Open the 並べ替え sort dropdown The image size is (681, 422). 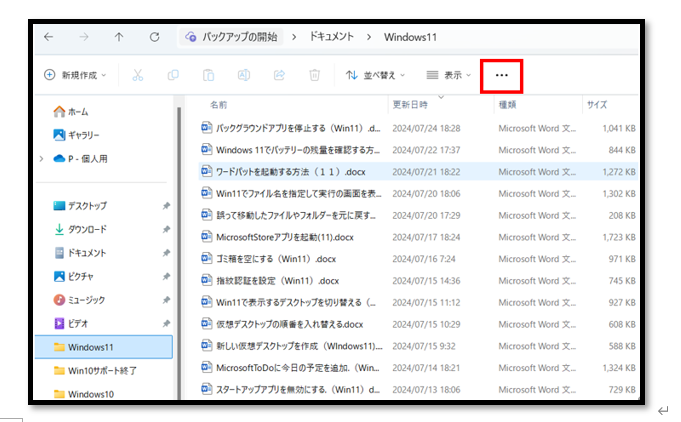375,75
